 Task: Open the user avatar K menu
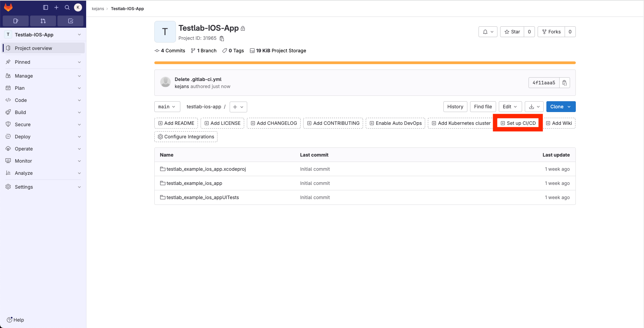pos(78,7)
